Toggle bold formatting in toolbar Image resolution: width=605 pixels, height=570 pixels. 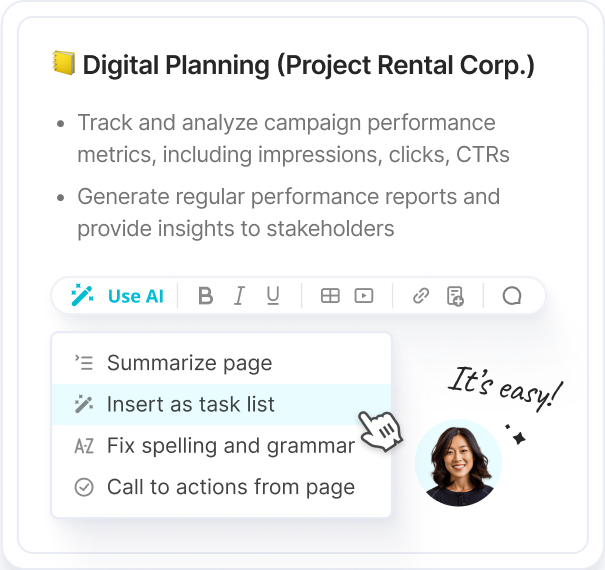[206, 296]
